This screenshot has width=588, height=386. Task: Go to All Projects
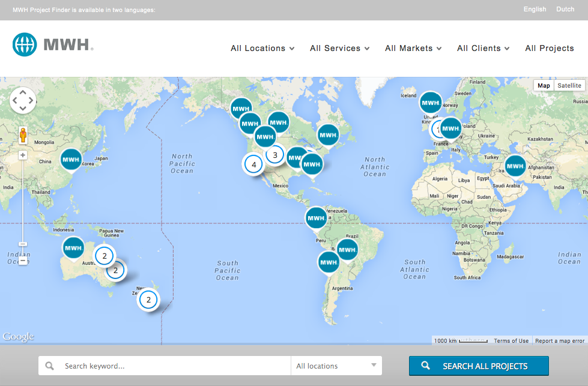(x=549, y=48)
